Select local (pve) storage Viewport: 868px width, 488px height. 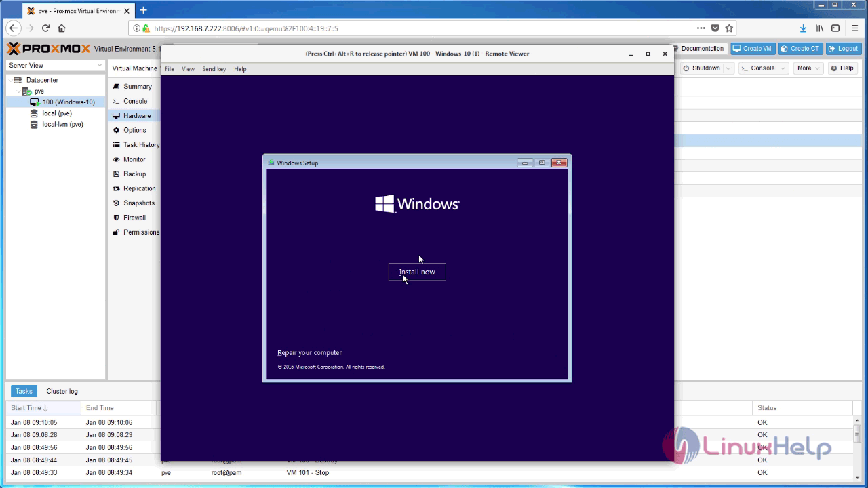coord(56,113)
